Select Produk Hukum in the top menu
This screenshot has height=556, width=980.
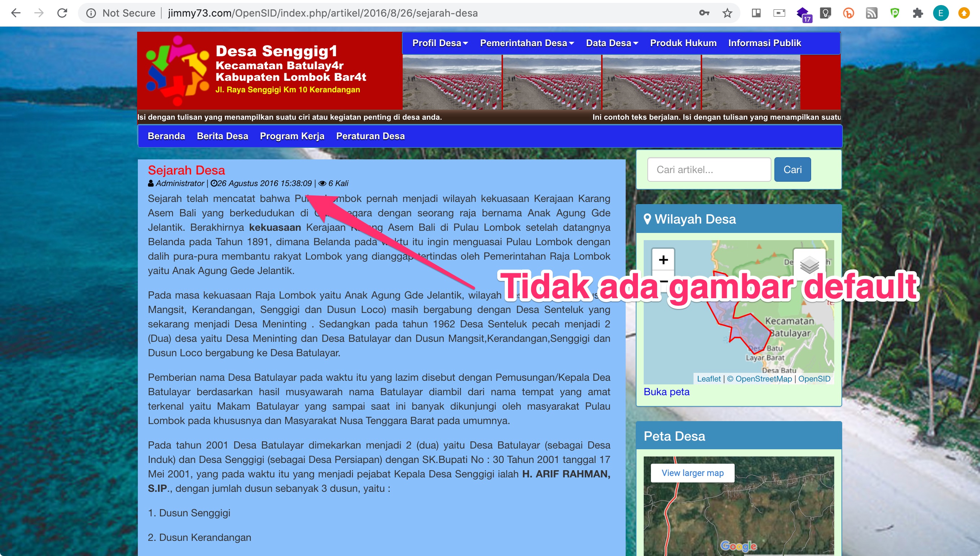click(683, 43)
